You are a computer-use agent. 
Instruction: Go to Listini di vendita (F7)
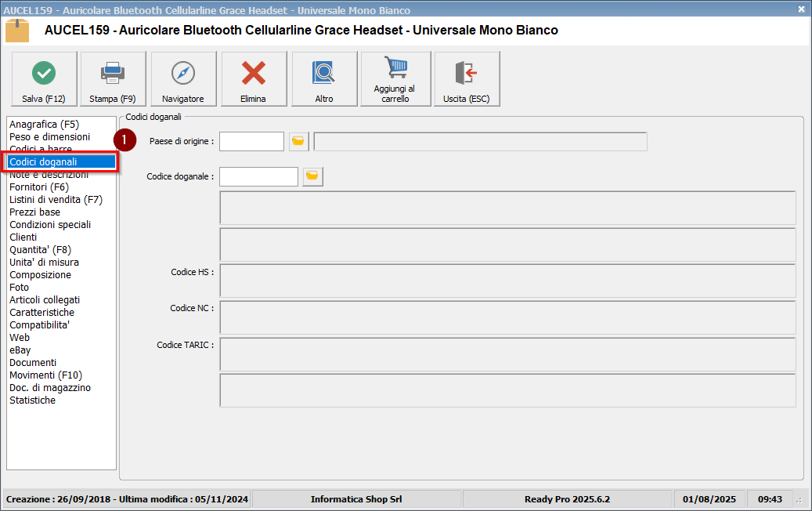56,200
